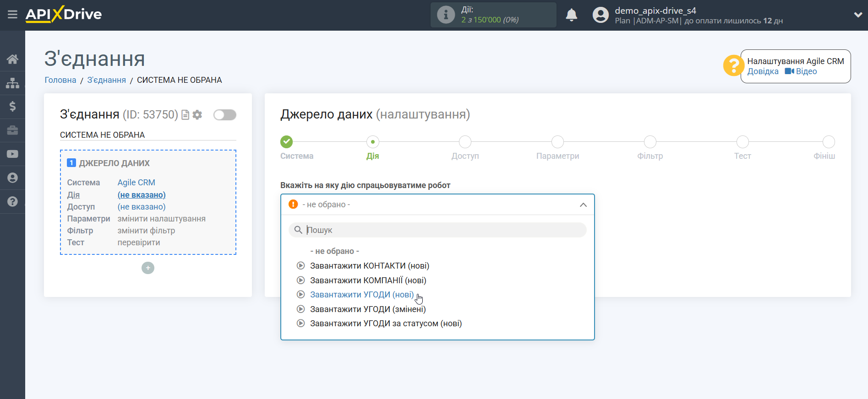Image resolution: width=868 pixels, height=399 pixels.
Task: Add a new block with plus button
Action: 148,268
